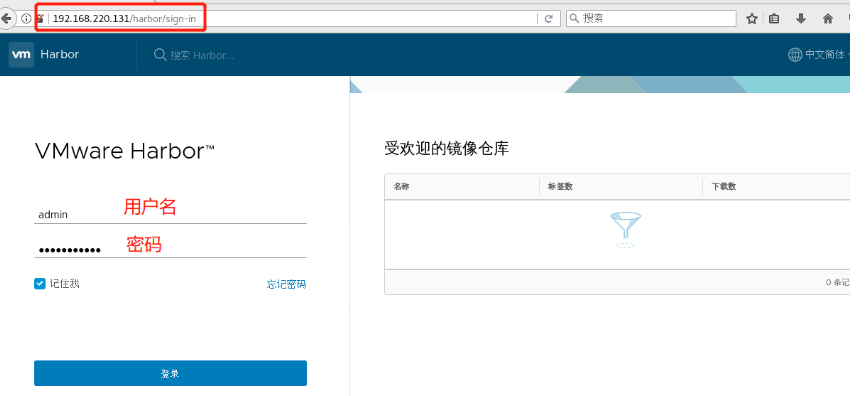
Task: Click the browser back arrow button
Action: pos(6,18)
